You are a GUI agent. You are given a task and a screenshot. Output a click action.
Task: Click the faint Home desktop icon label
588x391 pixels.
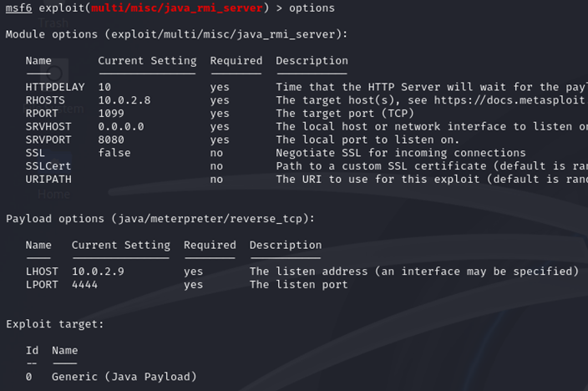point(53,194)
